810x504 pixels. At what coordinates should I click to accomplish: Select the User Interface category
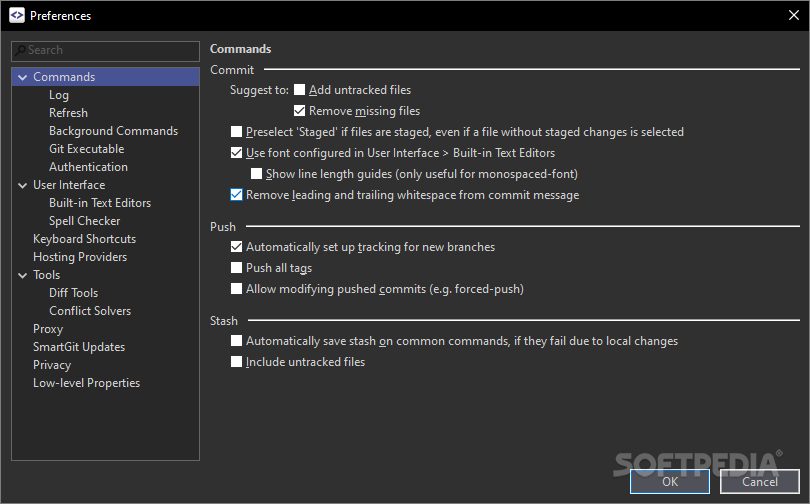69,185
